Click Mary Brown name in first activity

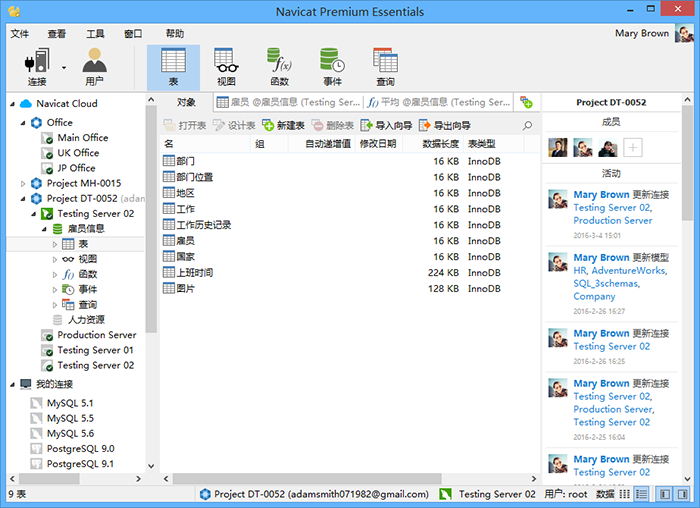pos(601,195)
